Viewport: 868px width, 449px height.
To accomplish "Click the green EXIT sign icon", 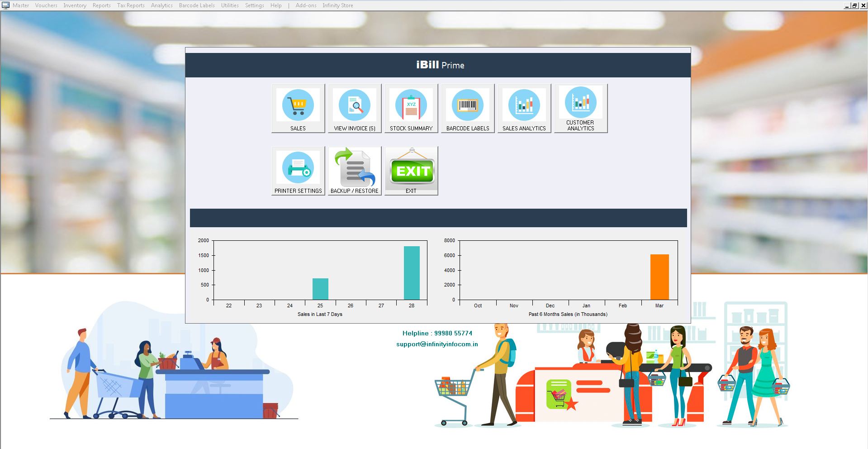I will tap(411, 171).
